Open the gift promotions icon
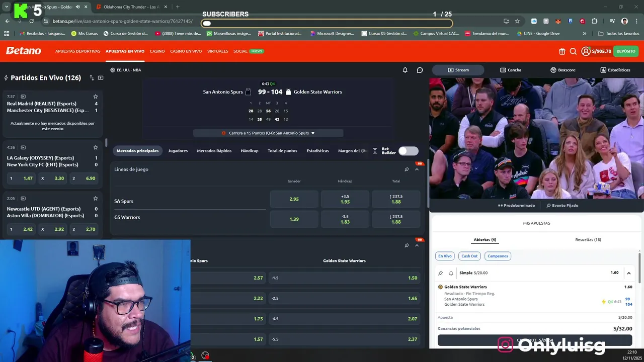644x362 pixels. click(x=562, y=51)
